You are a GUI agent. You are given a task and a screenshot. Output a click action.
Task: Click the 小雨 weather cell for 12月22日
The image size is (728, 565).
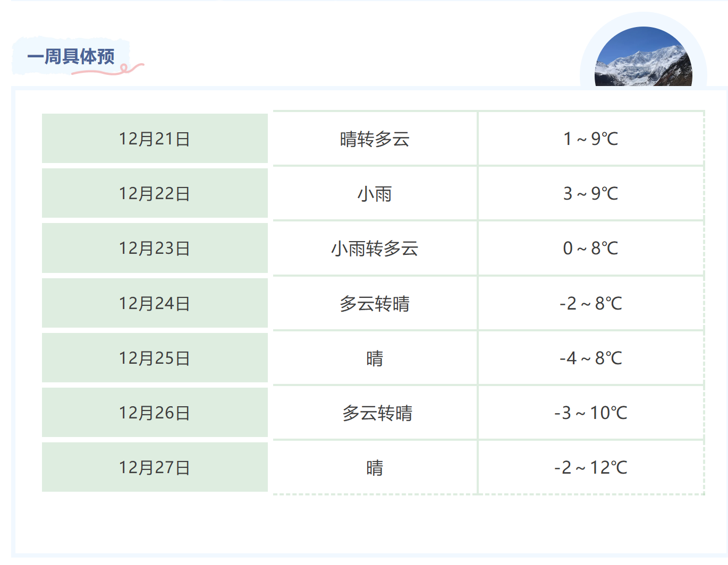(x=375, y=194)
